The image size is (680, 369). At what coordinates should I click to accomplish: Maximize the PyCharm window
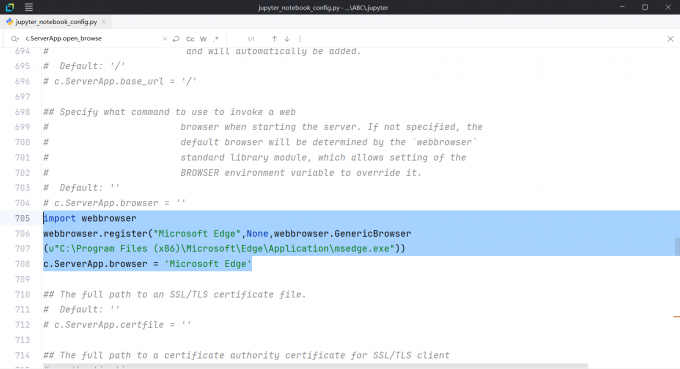click(x=645, y=7)
